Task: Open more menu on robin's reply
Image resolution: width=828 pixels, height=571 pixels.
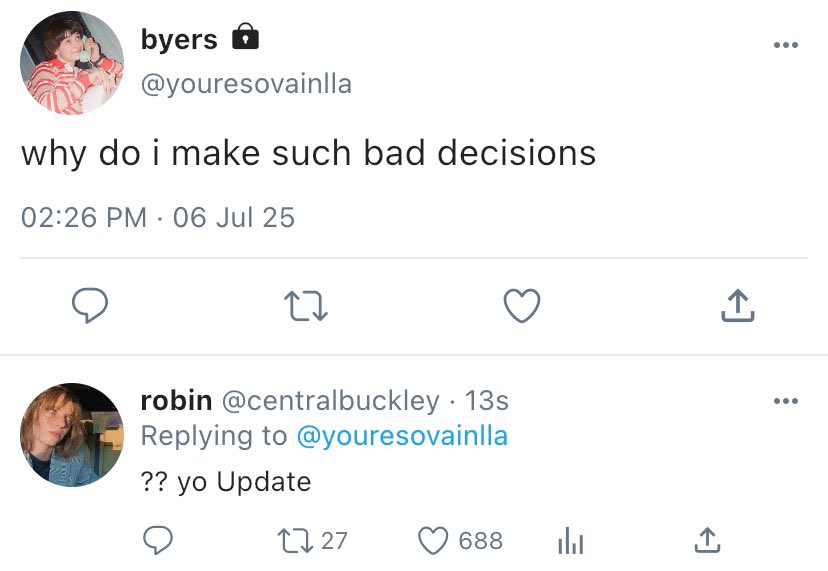Action: coord(785,402)
